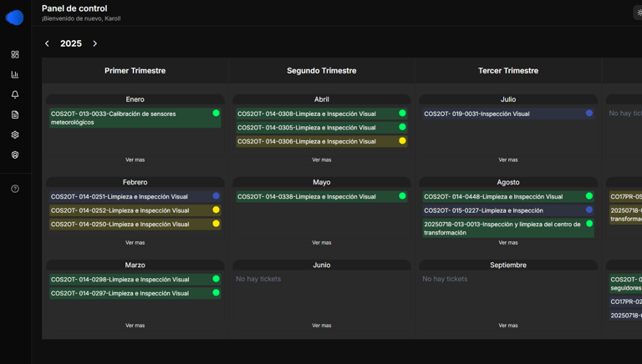The image size is (642, 364).
Task: Toggle the theme sun icon at top right
Action: pos(639,13)
